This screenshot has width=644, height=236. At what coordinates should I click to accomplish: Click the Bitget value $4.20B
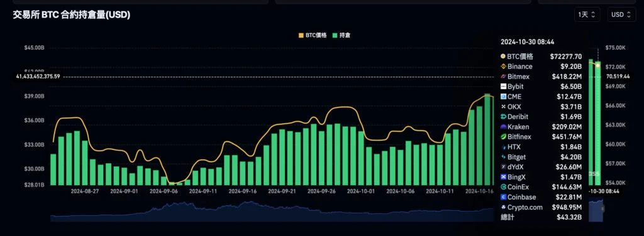click(571, 157)
